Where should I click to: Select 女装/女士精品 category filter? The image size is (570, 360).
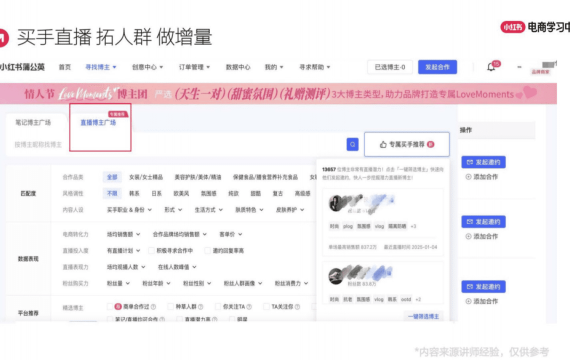(146, 177)
